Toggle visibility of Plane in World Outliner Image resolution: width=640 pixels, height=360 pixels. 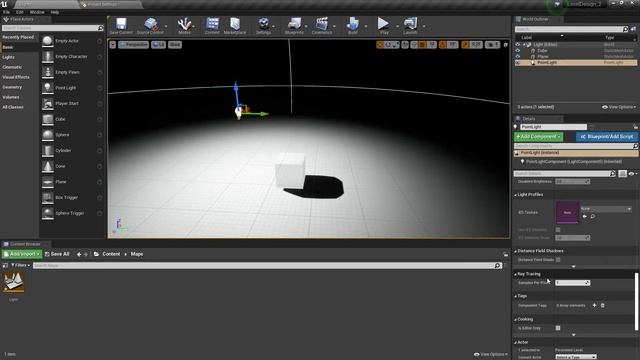pos(518,57)
